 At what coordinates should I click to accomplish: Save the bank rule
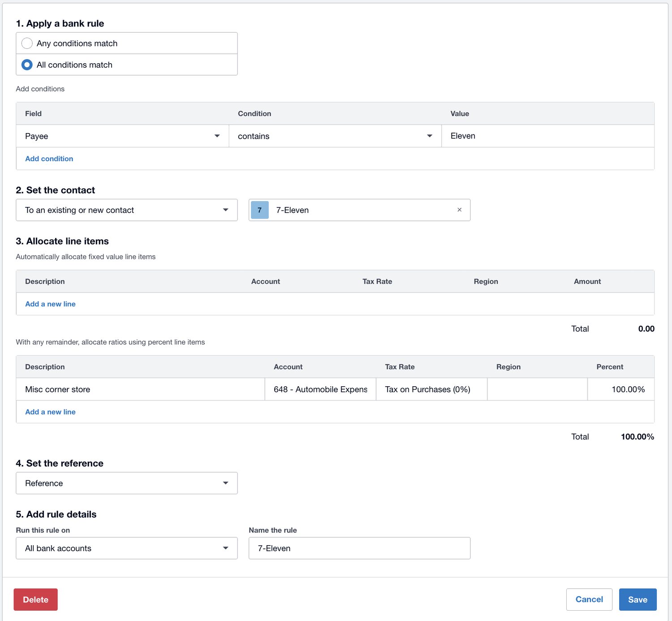[x=638, y=599]
